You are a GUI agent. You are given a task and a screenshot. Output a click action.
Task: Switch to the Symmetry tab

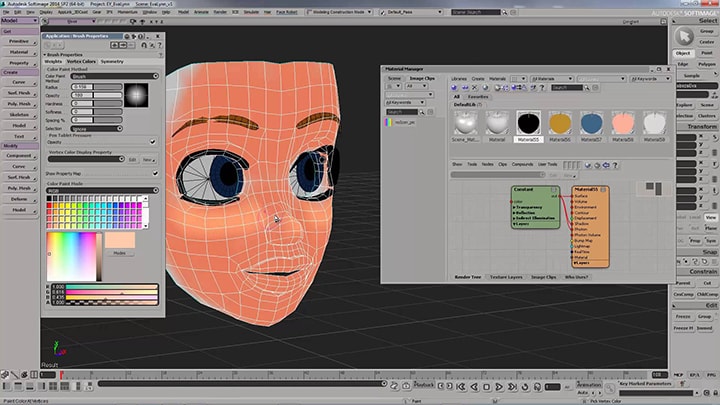[x=112, y=62]
